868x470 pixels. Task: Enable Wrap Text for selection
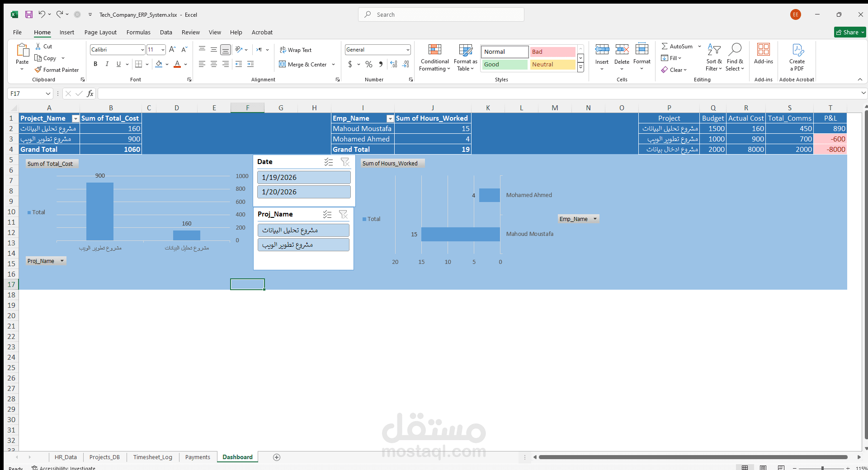tap(296, 50)
